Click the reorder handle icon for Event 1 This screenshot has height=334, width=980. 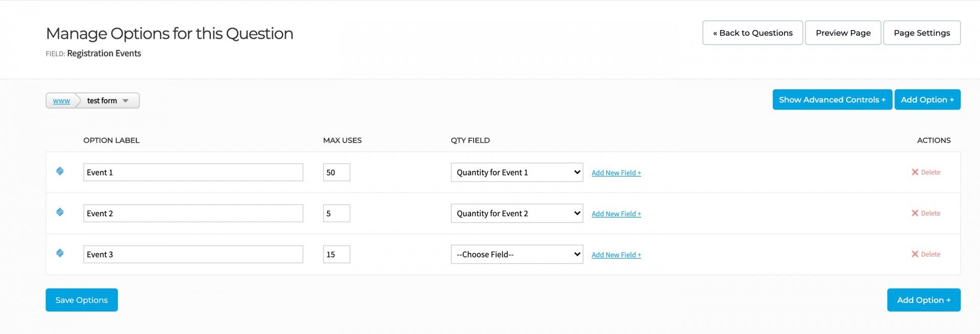tap(60, 171)
